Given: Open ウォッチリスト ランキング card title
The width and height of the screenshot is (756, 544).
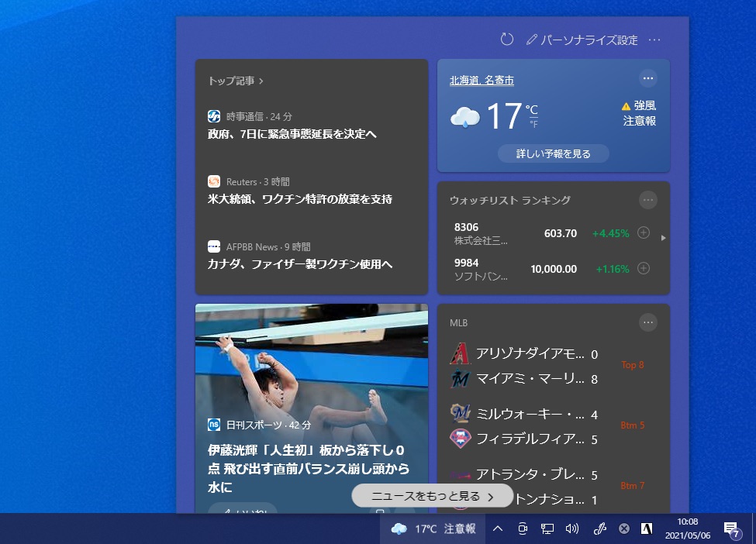Looking at the screenshot, I should pos(510,200).
